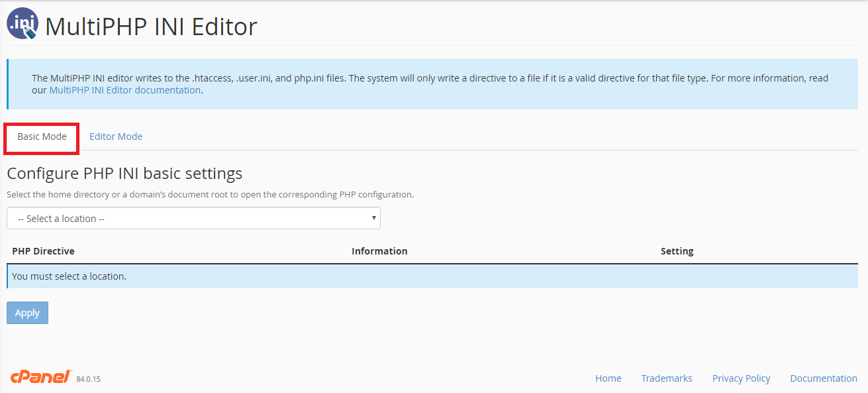Switch to the Basic Mode tab
The image size is (868, 393).
(42, 137)
